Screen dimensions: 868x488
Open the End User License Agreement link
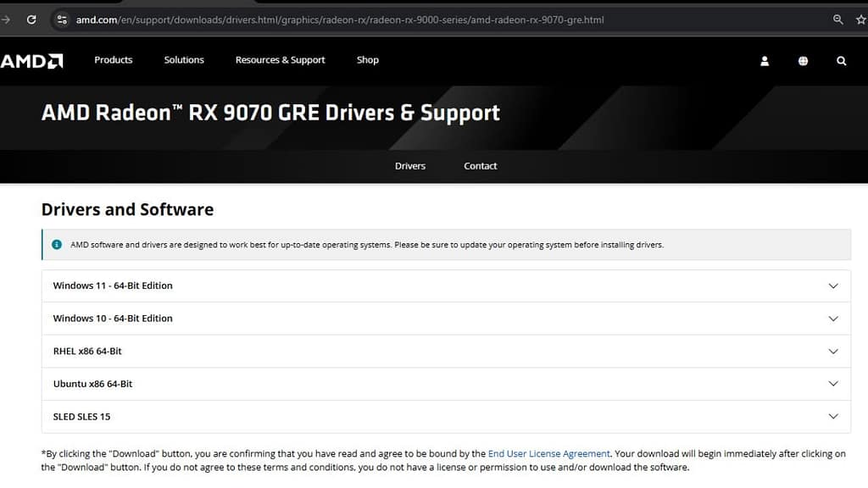point(548,454)
